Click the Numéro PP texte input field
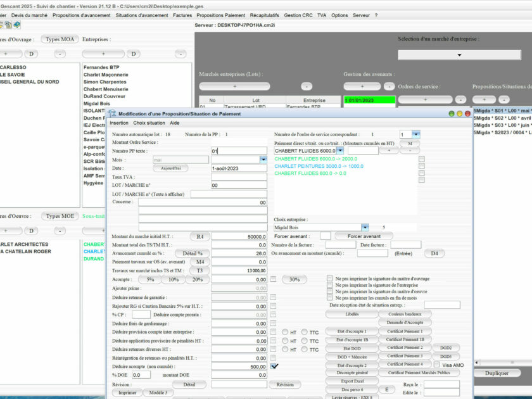Viewport: 532px width, 399px height. point(239,151)
